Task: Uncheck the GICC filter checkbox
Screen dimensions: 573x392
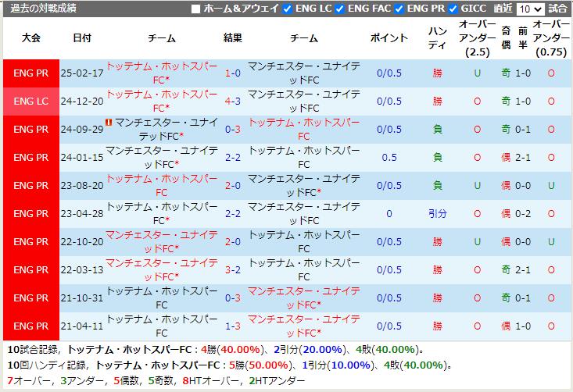Action: [x=453, y=9]
